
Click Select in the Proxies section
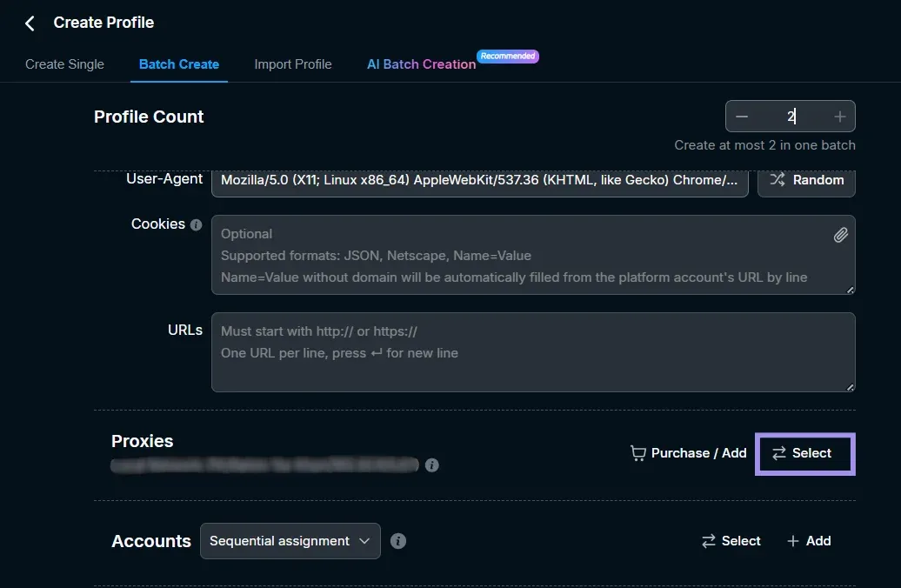tap(805, 453)
